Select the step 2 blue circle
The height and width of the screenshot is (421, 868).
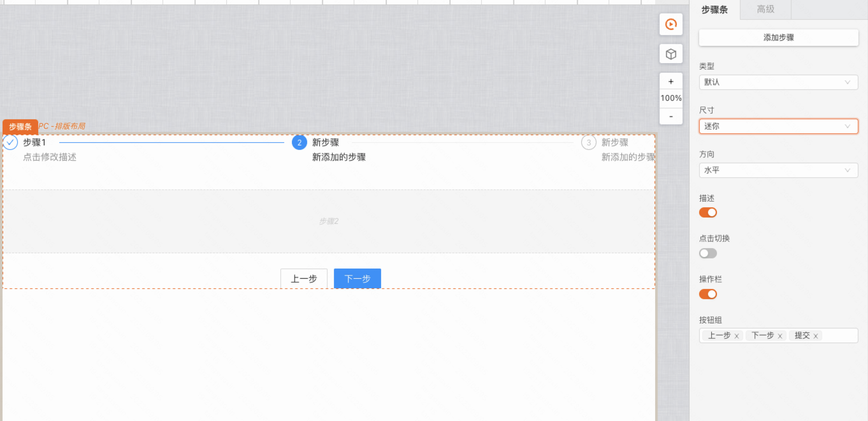point(299,142)
